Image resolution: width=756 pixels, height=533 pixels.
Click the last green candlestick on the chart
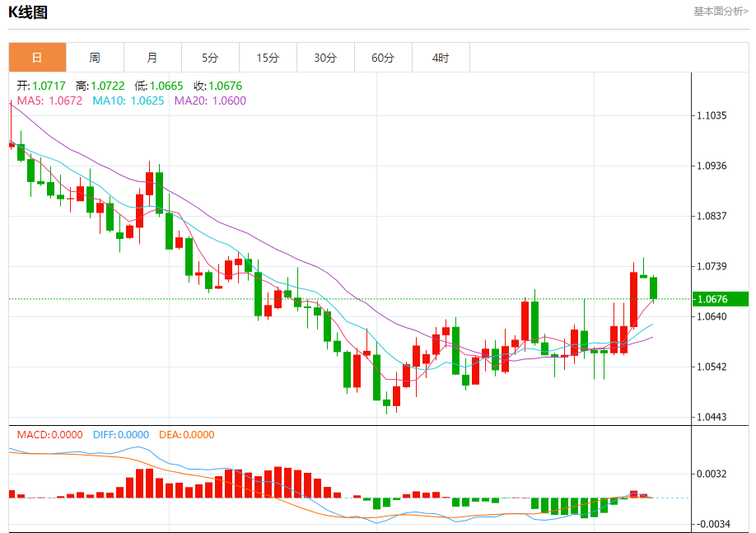tap(653, 288)
